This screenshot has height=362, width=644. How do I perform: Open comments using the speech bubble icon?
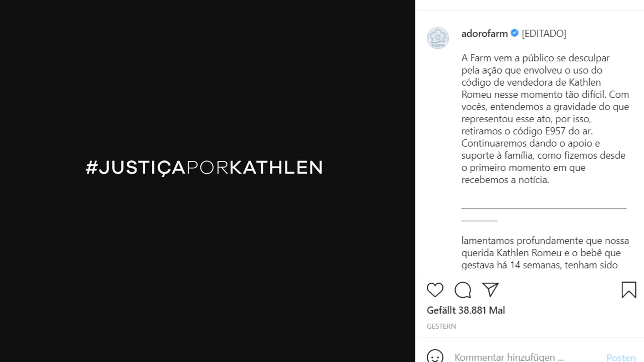point(463,290)
